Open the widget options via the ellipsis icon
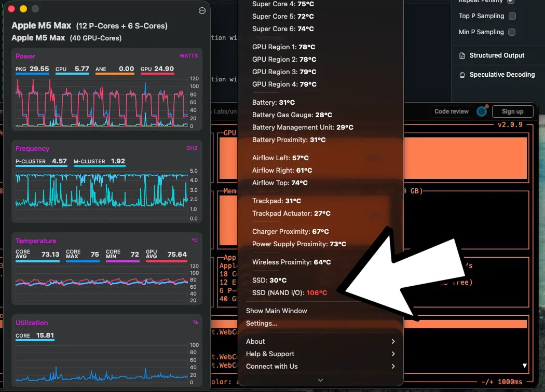545x392 pixels. 201,10
